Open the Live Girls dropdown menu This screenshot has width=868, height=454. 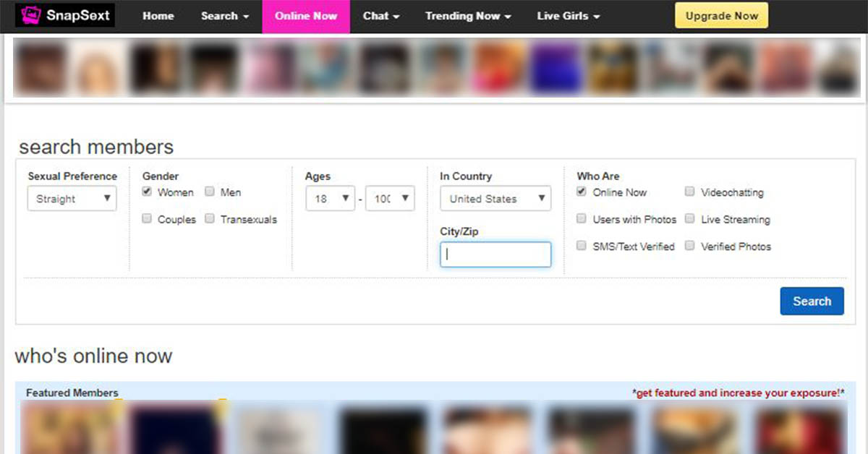pos(569,16)
